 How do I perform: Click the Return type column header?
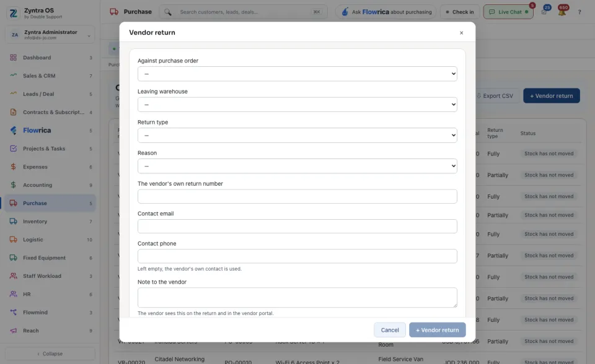coord(495,133)
